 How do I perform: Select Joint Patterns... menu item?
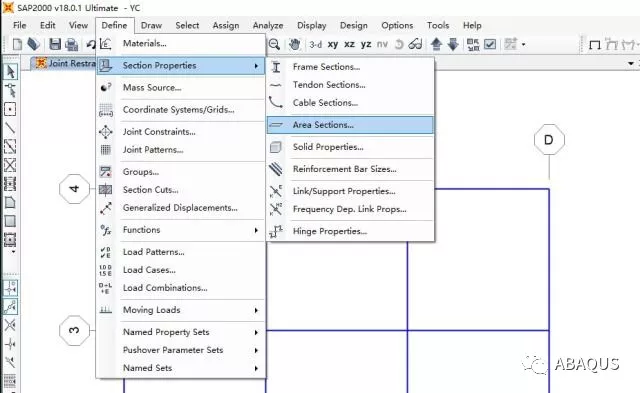coord(181,150)
